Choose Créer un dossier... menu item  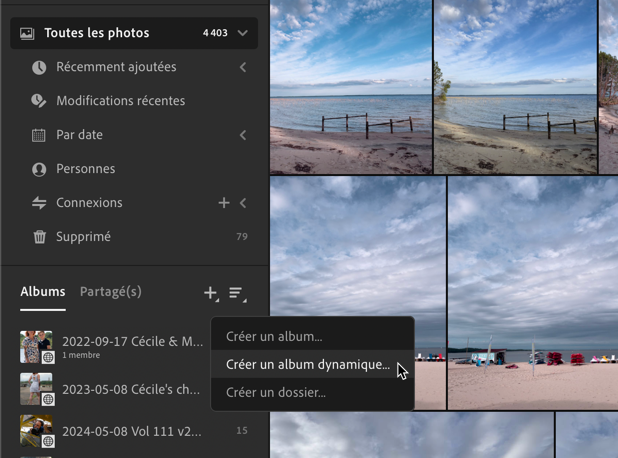tap(313, 393)
